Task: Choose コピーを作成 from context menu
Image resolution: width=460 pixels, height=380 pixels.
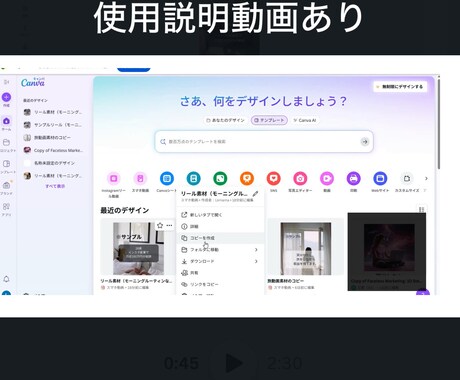Action: click(x=220, y=238)
